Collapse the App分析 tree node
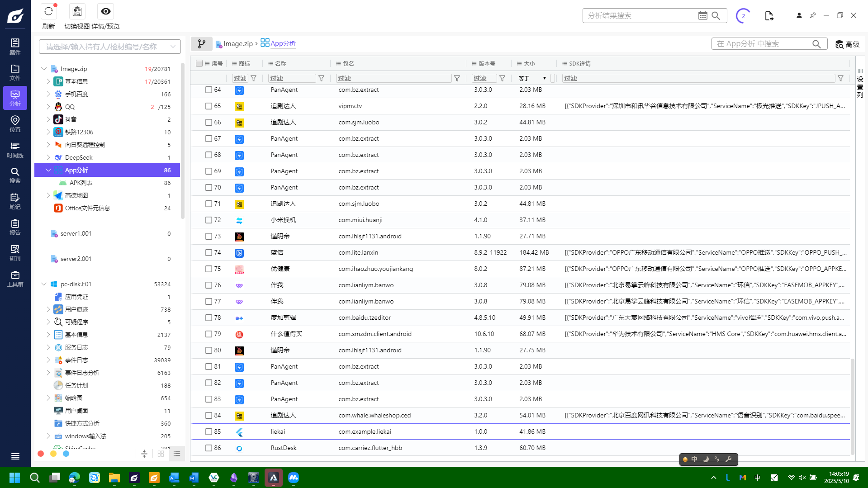Screen dimensions: 868x488 (x=48, y=170)
